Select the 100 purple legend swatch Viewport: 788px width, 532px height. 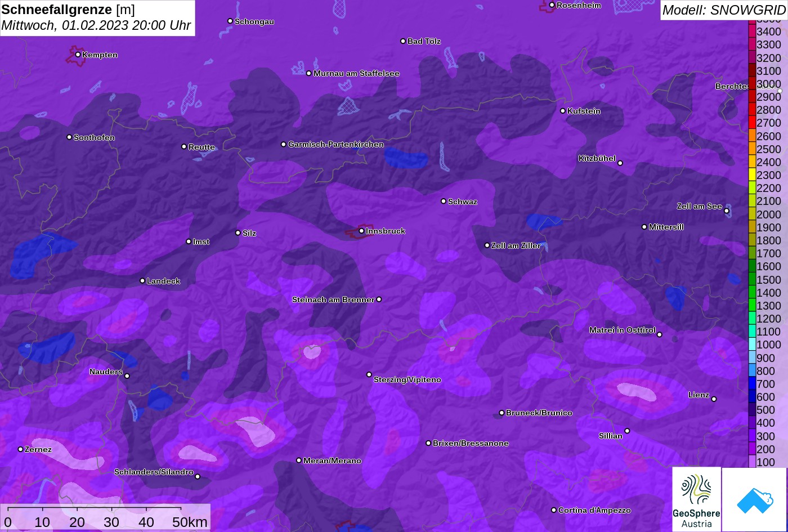[752, 462]
